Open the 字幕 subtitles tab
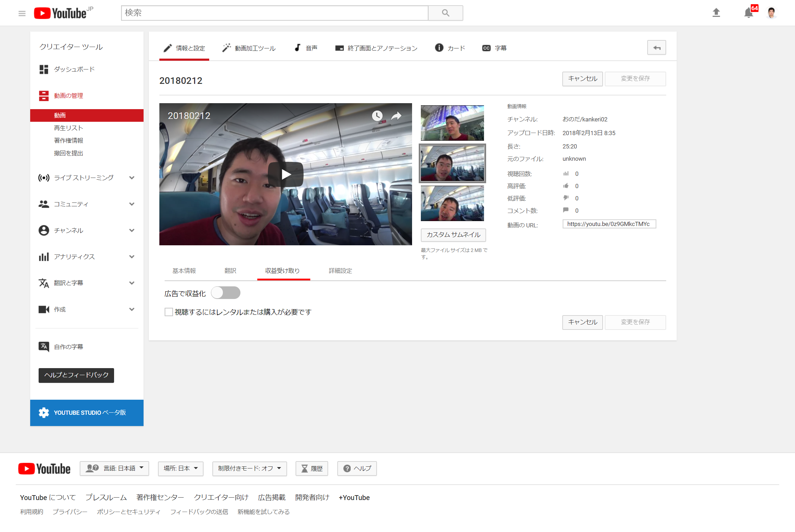This screenshot has height=532, width=795. pyautogui.click(x=495, y=48)
